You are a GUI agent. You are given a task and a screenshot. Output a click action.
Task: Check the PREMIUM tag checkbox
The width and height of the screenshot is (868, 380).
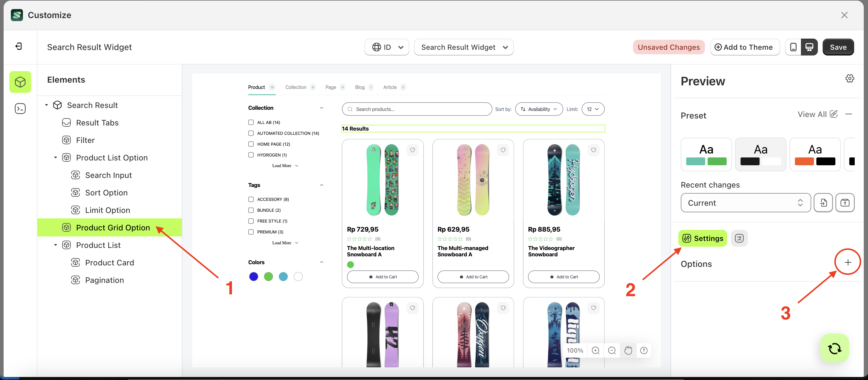tap(251, 232)
